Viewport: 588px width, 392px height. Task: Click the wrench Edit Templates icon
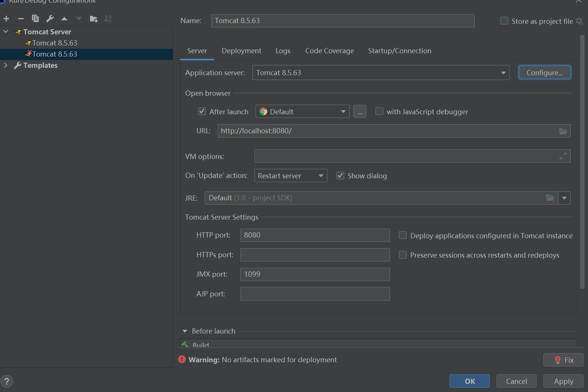tap(50, 19)
